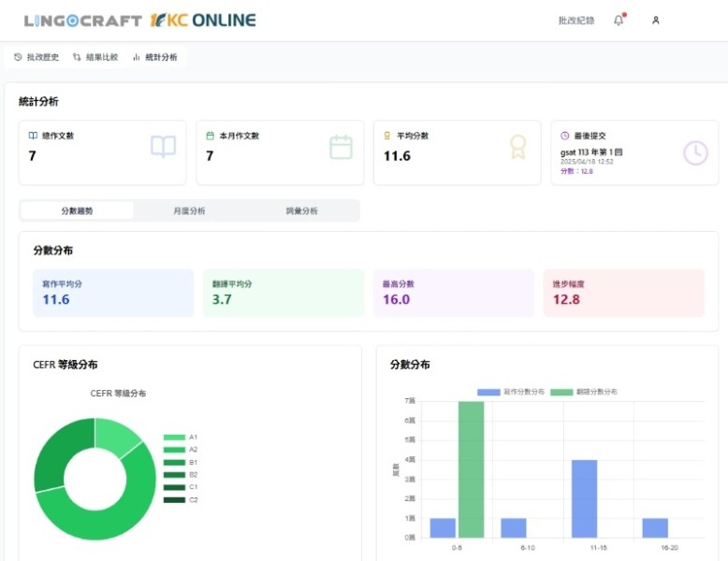This screenshot has height=561, width=728.
Task: Toggle the A1 legend entry in CEFR chart
Action: 180,438
